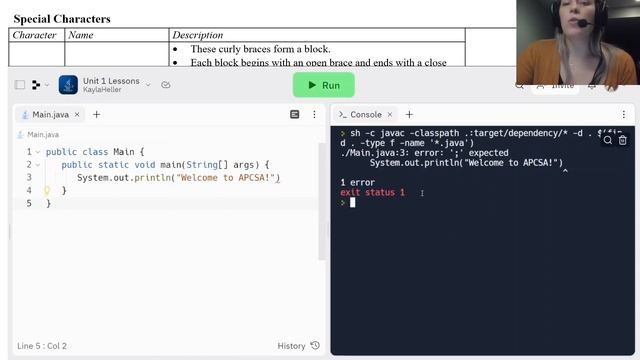This screenshot has width=640, height=360.
Task: Open the version control branch icon
Action: (36, 85)
